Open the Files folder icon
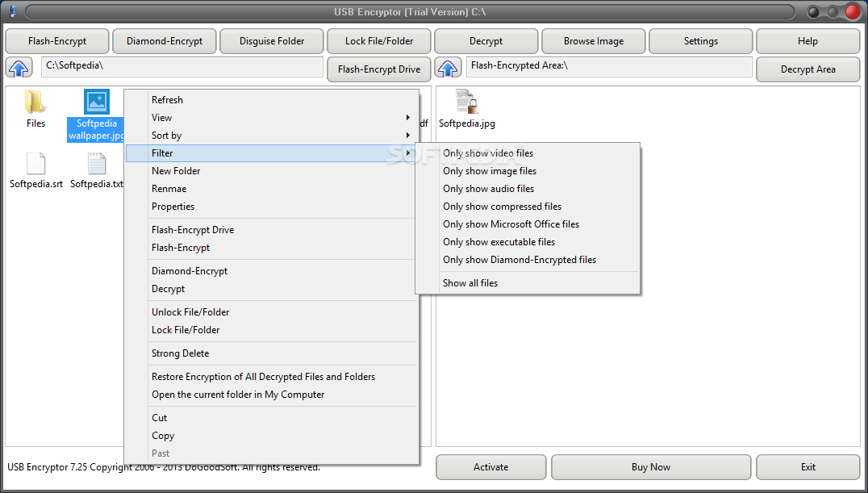Image resolution: width=868 pixels, height=493 pixels. [x=35, y=102]
